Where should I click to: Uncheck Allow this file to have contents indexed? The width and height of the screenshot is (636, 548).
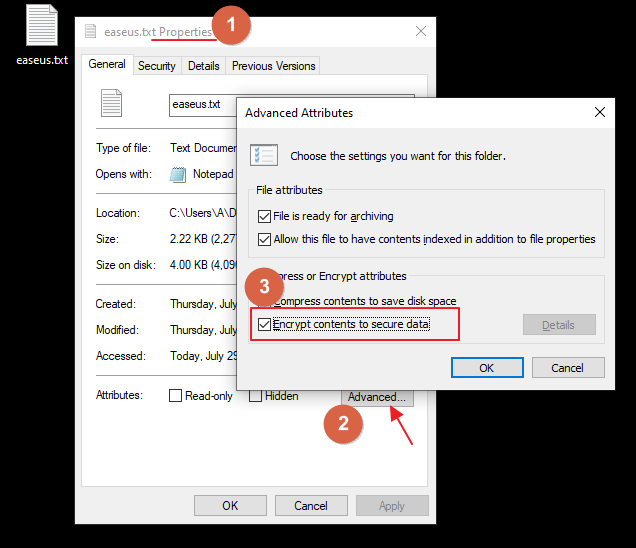264,240
